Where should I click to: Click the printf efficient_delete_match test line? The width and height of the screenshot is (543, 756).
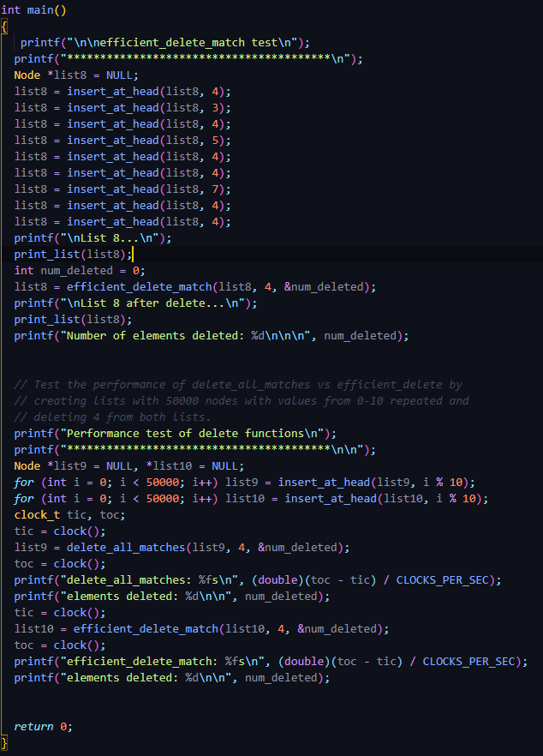pos(164,43)
